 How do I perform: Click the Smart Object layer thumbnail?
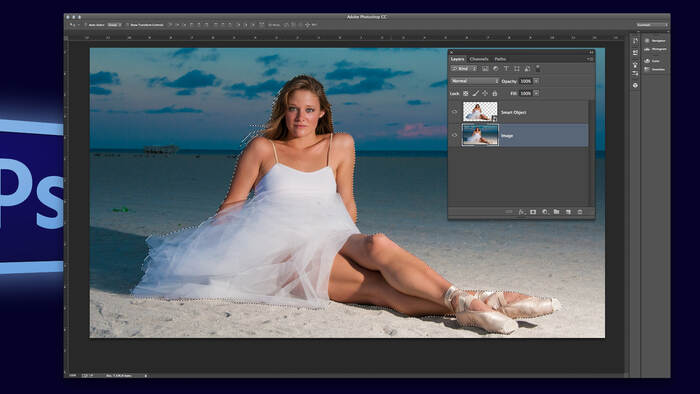point(480,112)
